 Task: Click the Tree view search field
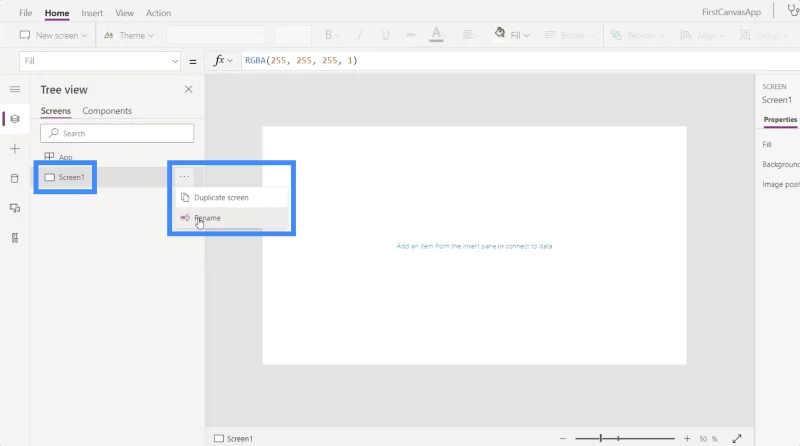point(117,133)
